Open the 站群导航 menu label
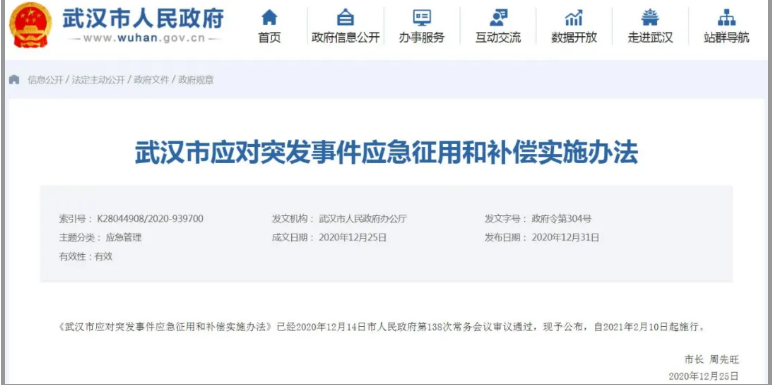Screen dimensions: 772x385 [x=726, y=37]
